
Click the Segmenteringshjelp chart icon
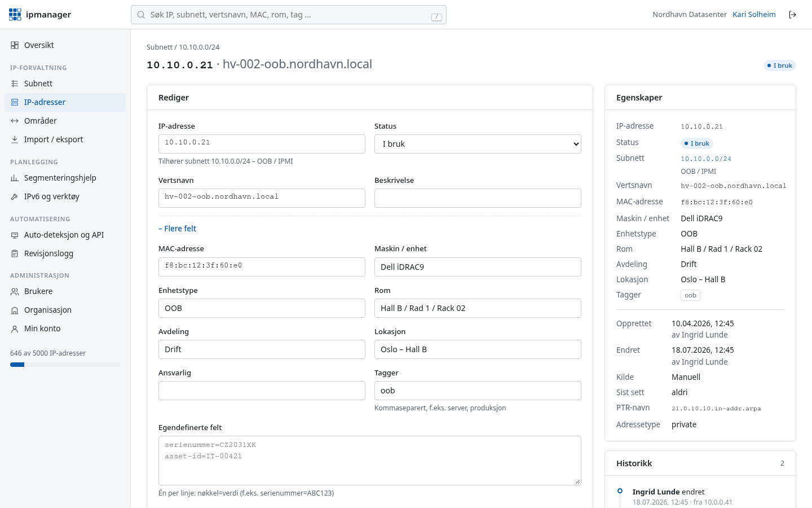pyautogui.click(x=15, y=178)
